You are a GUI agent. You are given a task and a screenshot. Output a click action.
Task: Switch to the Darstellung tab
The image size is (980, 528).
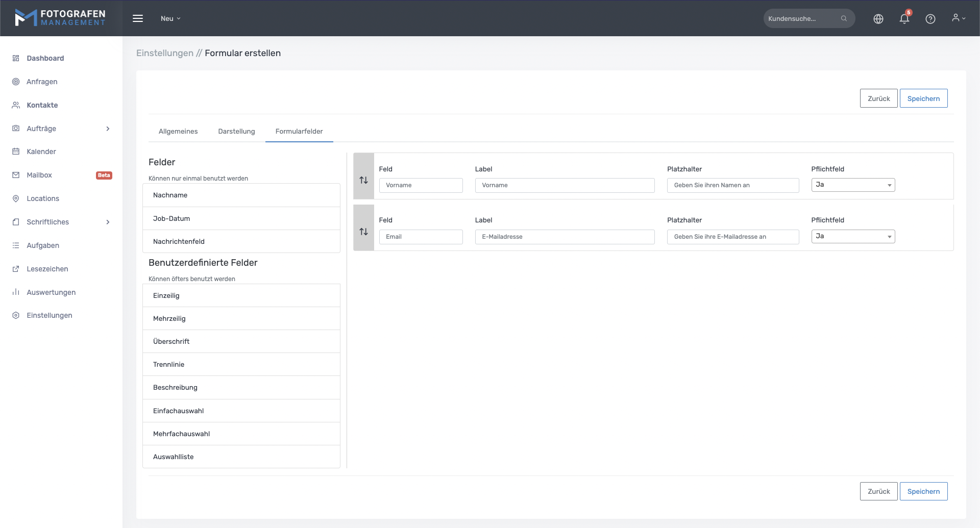coord(236,131)
